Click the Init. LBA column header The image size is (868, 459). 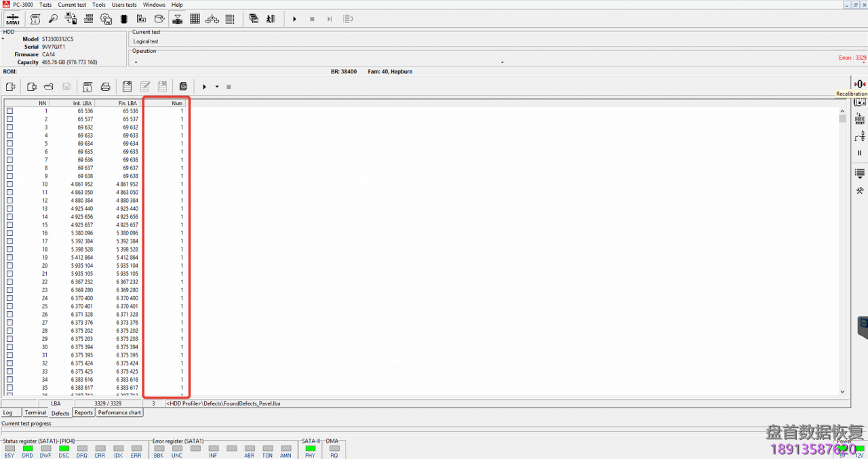pyautogui.click(x=81, y=103)
